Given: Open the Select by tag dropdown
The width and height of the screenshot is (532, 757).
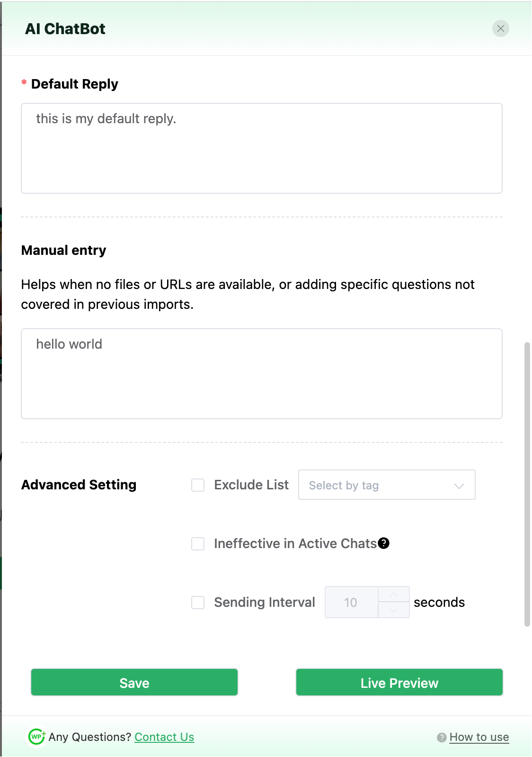Looking at the screenshot, I should [x=387, y=485].
